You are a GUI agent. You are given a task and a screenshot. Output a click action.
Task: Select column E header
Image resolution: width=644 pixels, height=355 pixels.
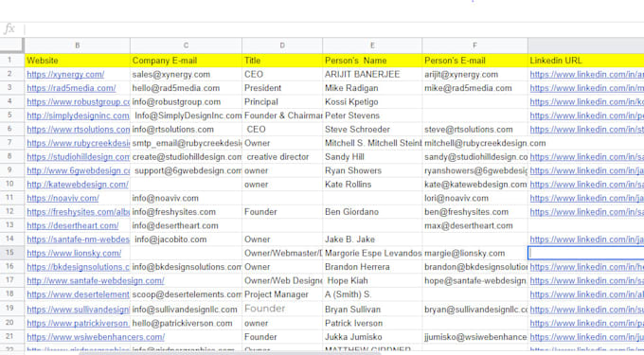[x=372, y=45]
